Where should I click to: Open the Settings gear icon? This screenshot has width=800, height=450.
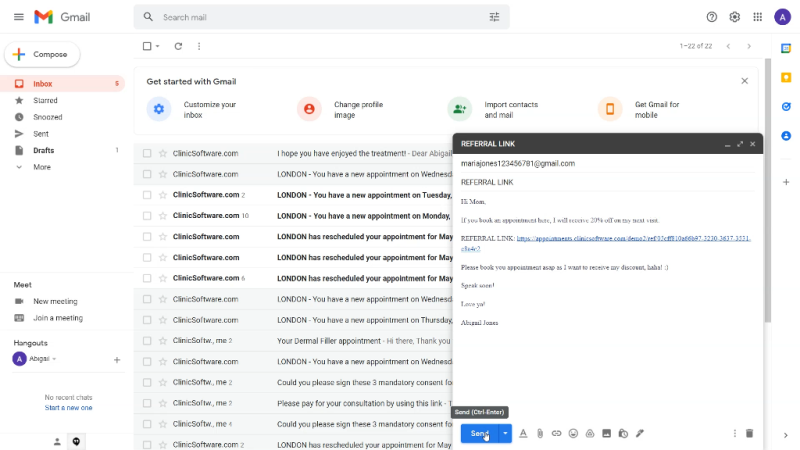click(x=734, y=17)
